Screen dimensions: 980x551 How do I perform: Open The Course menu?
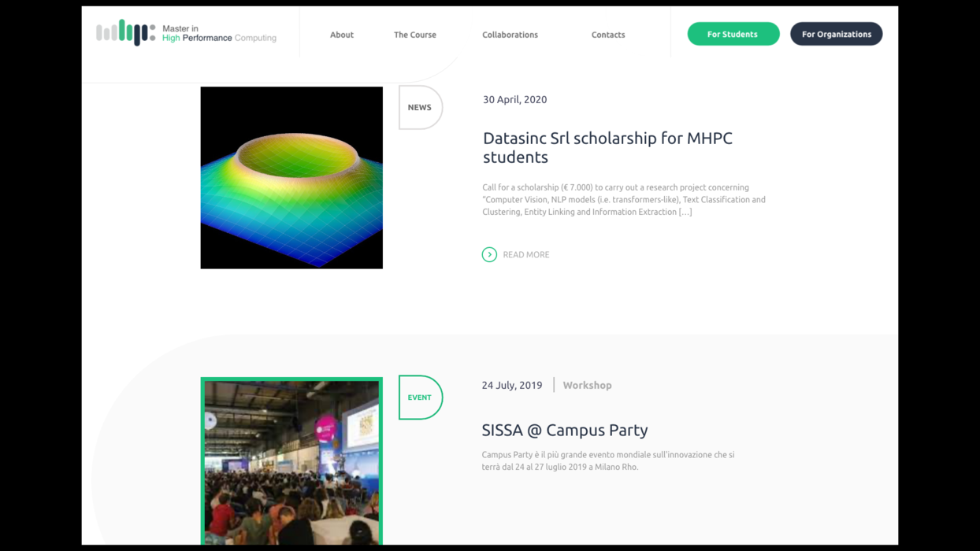point(415,35)
